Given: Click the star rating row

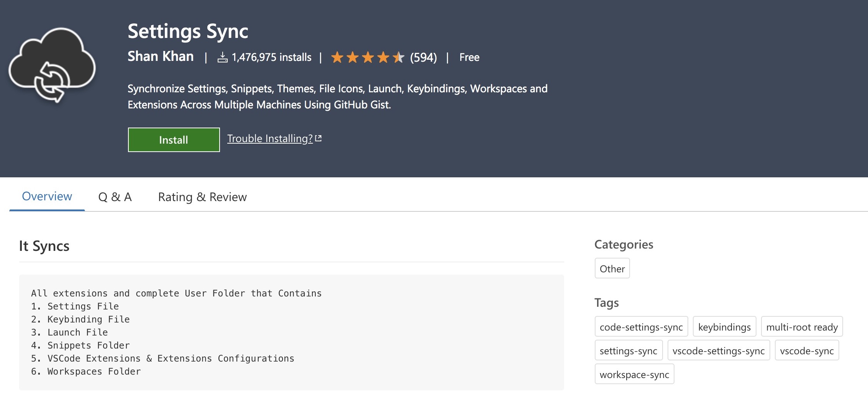Looking at the screenshot, I should [368, 57].
